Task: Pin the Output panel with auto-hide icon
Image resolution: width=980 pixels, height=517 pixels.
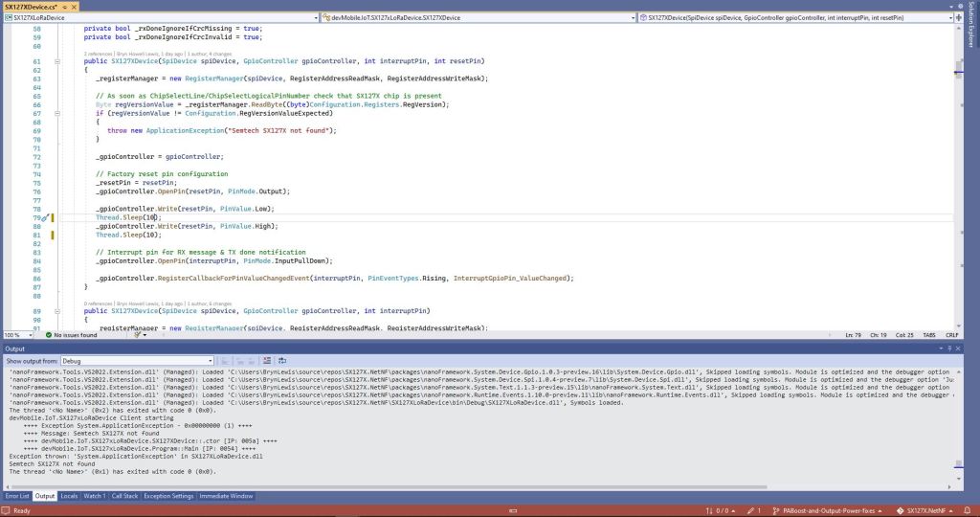Action: coord(950,349)
